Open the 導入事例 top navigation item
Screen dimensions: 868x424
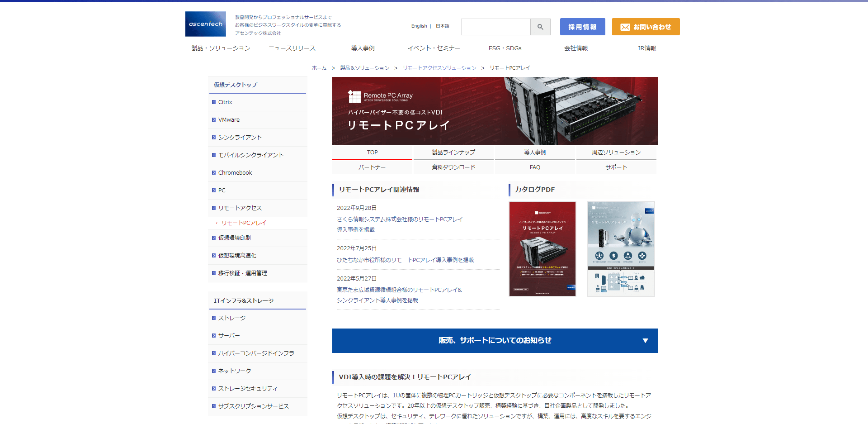363,48
